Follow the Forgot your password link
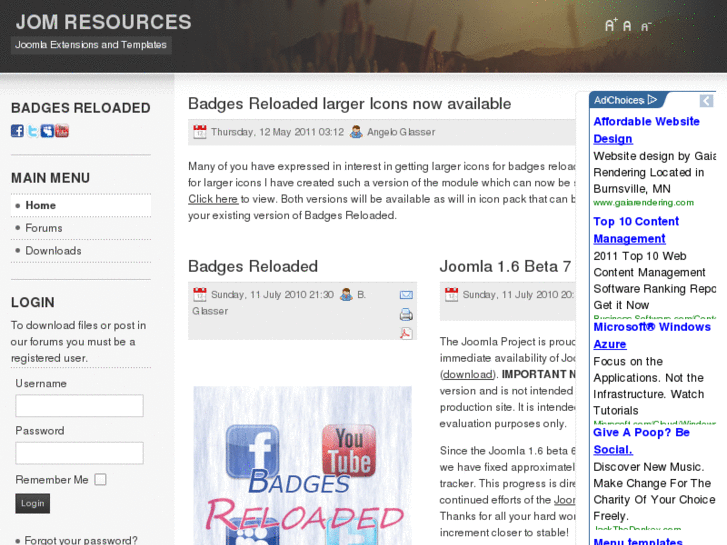 click(81, 540)
